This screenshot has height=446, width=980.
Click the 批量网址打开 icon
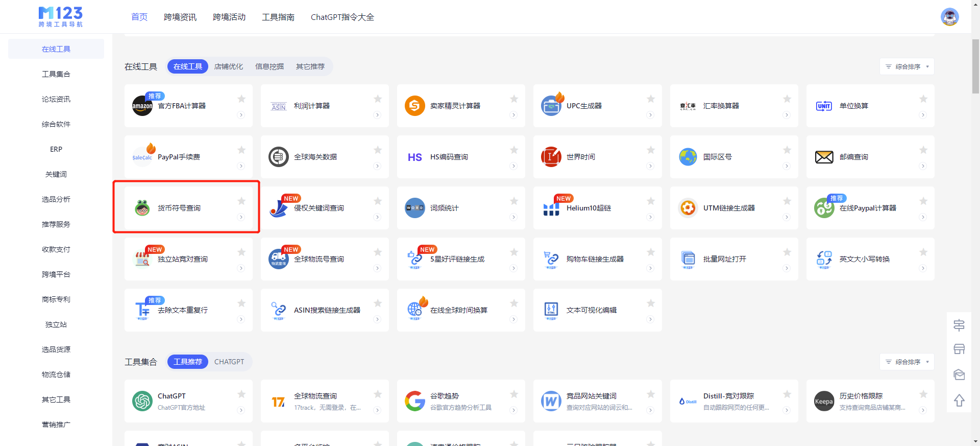point(688,259)
